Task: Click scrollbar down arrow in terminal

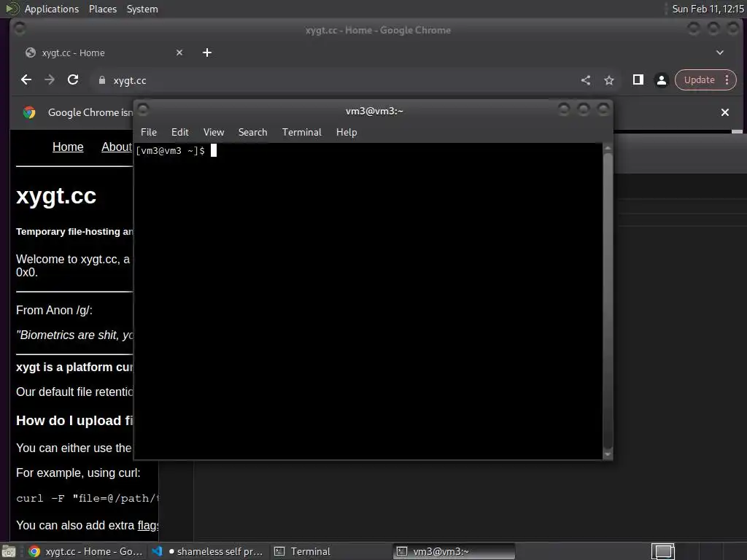Action: click(608, 454)
